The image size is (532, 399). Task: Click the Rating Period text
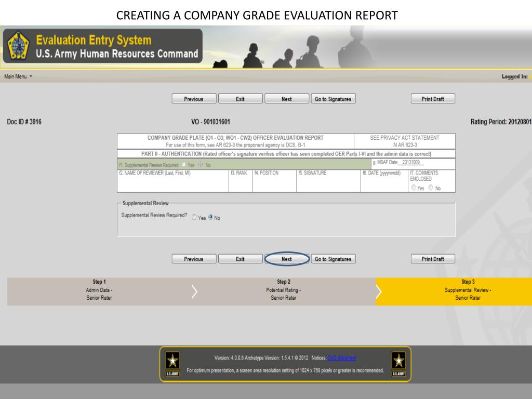tap(501, 122)
